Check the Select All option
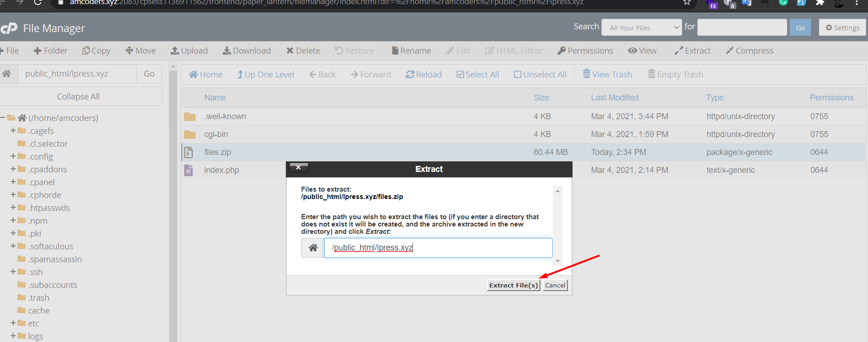This screenshot has height=342, width=868. (460, 75)
